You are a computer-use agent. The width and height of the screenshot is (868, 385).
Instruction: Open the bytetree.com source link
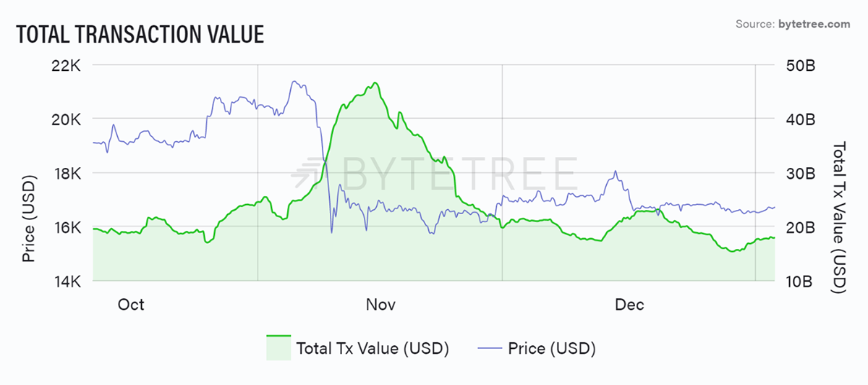[814, 25]
